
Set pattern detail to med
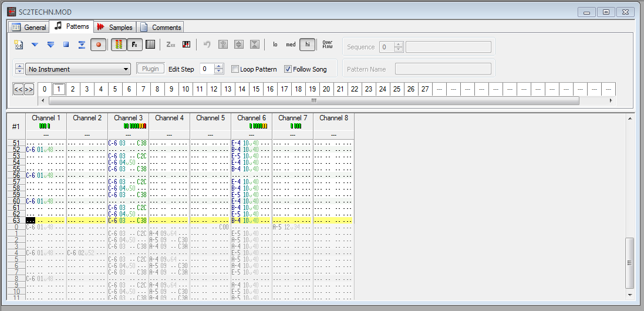coord(291,45)
